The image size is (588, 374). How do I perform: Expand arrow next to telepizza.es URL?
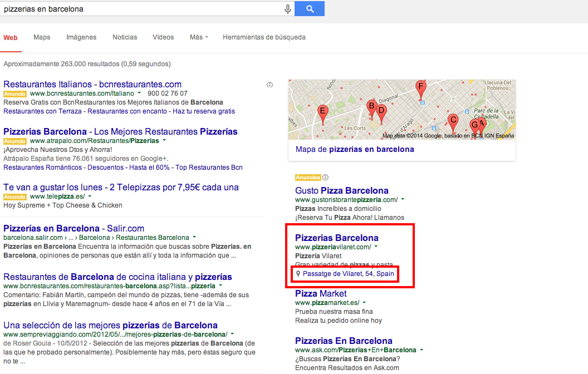coord(90,196)
